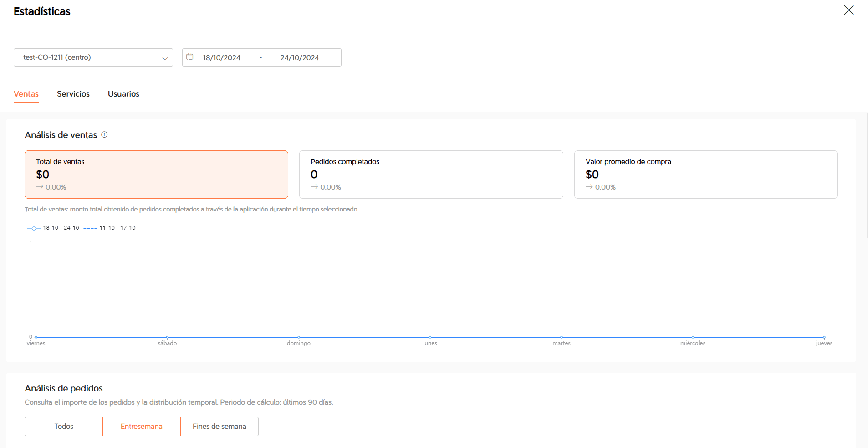Toggle the 11-10 - 17-10 legend series
This screenshot has height=448, width=868.
pyautogui.click(x=109, y=228)
